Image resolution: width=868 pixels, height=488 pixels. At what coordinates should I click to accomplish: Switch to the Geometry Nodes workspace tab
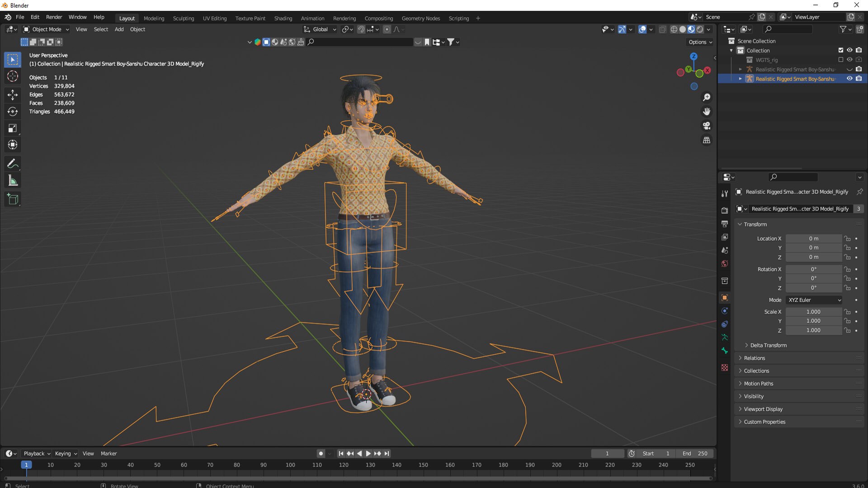[420, 19]
